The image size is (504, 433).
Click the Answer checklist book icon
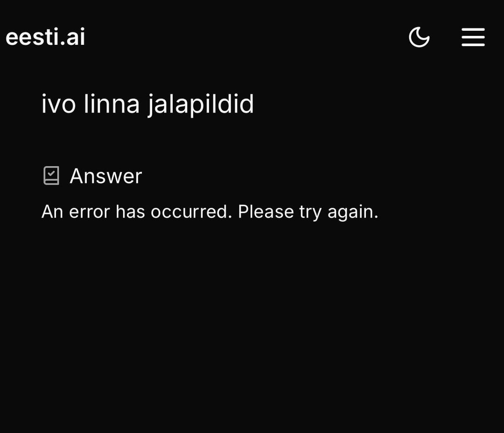(x=51, y=176)
